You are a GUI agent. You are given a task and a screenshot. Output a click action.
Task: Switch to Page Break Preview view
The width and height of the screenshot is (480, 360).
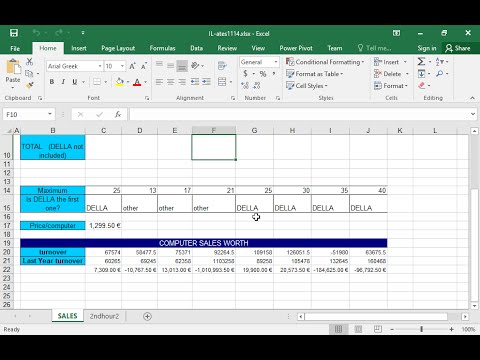(x=378, y=329)
